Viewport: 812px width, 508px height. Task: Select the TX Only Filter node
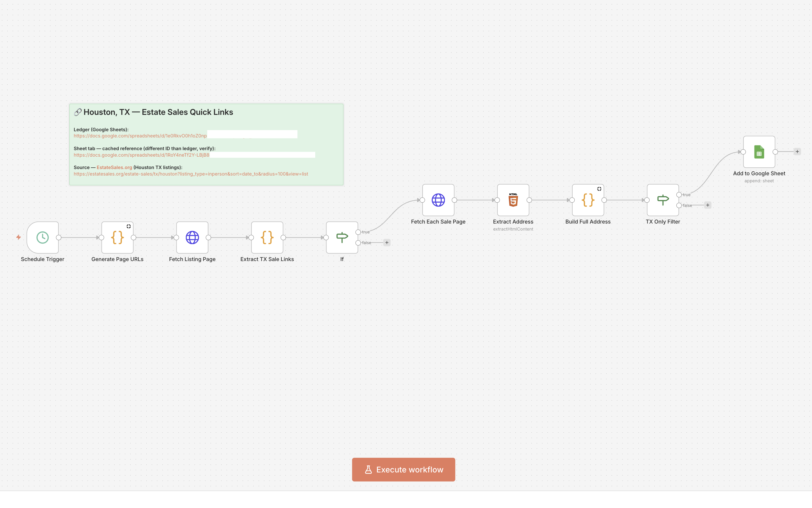(x=663, y=200)
